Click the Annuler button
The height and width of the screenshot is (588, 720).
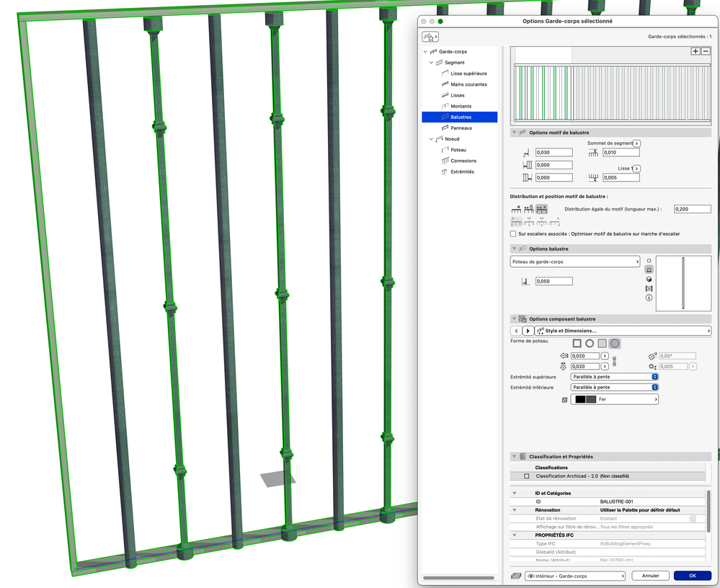tap(650, 576)
